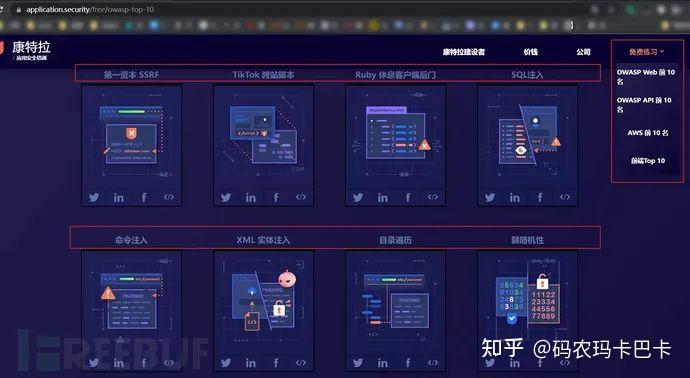The image size is (690, 378).
Task: Share the SSRF card on Twitter
Action: pyautogui.click(x=94, y=198)
